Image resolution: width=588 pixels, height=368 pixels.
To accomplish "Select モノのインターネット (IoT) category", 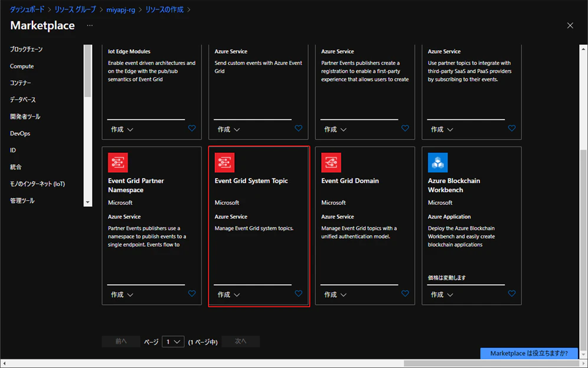I will (38, 184).
